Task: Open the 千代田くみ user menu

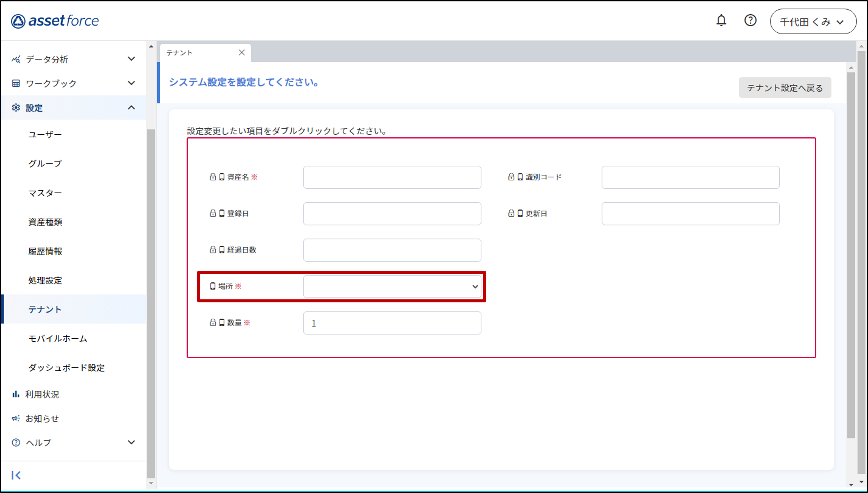Action: coord(813,22)
